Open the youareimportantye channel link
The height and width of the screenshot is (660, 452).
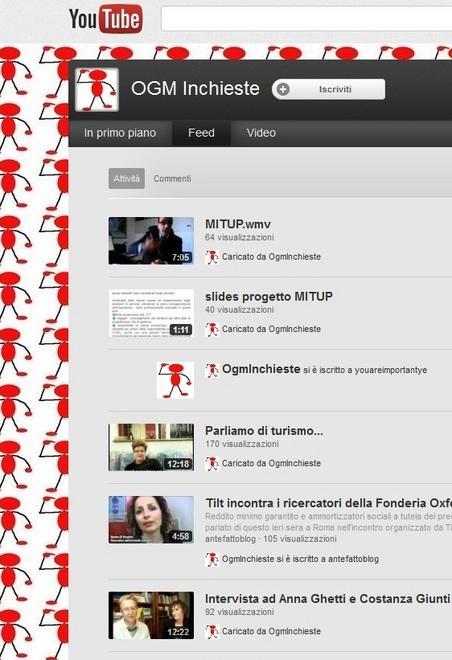391,370
